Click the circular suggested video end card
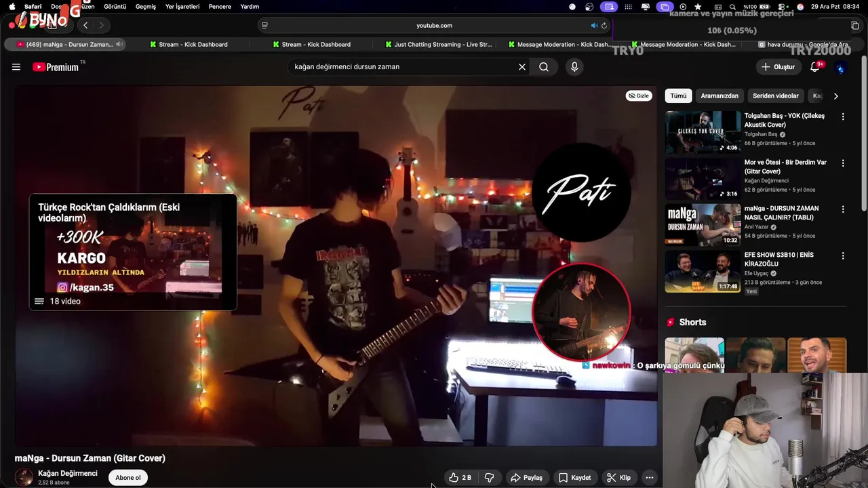868x488 pixels. [x=581, y=312]
